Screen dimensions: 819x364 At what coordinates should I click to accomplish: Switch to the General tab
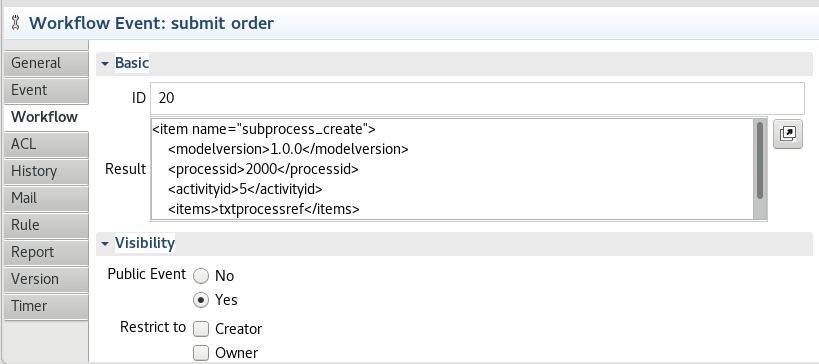(x=46, y=63)
